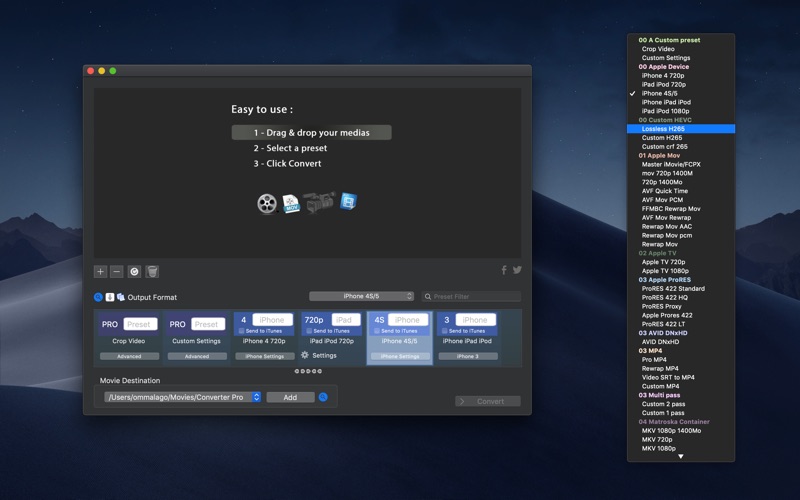The width and height of the screenshot is (800, 500).
Task: Click the trash can icon
Action: (152, 271)
